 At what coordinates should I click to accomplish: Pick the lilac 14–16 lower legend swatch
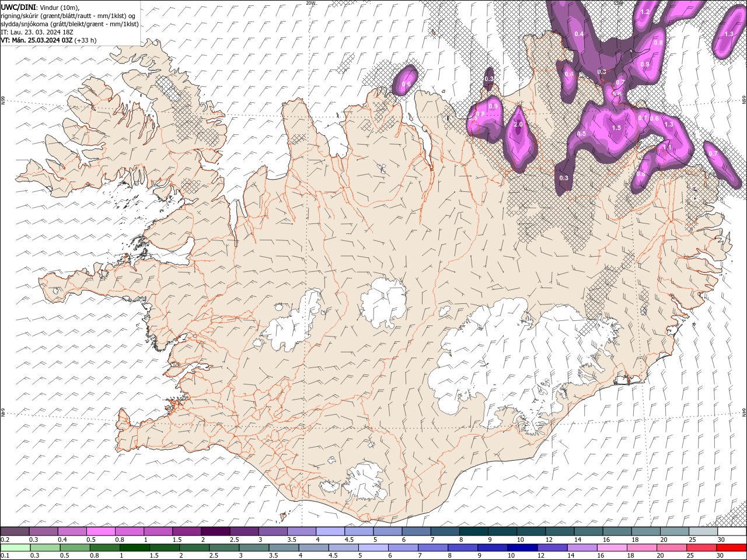point(582,547)
